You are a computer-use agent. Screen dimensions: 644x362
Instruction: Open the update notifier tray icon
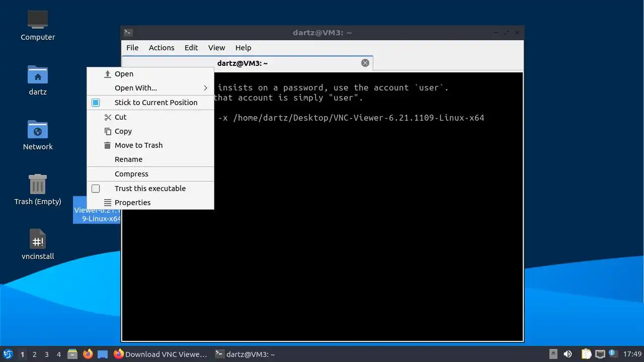pos(612,353)
